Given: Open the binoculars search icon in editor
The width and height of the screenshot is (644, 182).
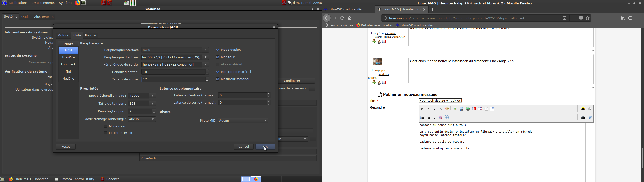Looking at the screenshot, I should pos(583,117).
